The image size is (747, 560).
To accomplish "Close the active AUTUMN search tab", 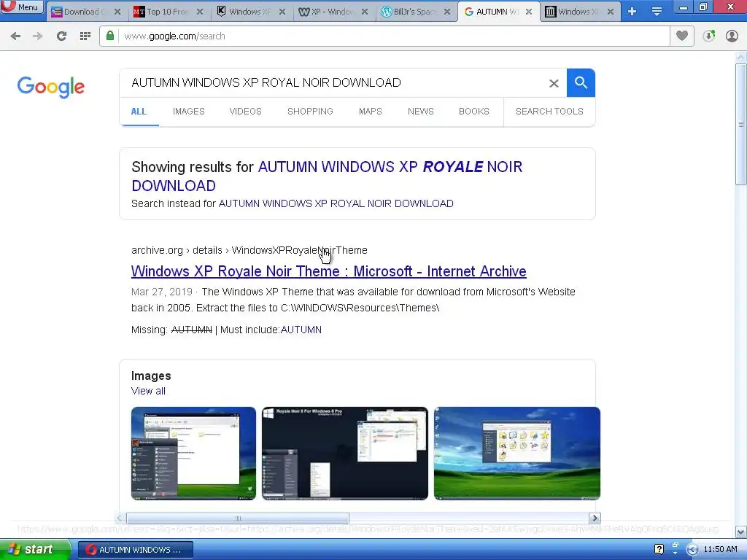I will pyautogui.click(x=529, y=12).
